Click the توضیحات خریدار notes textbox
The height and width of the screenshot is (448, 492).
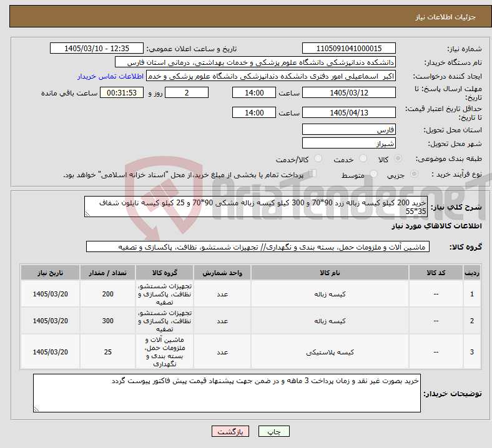pos(227,393)
